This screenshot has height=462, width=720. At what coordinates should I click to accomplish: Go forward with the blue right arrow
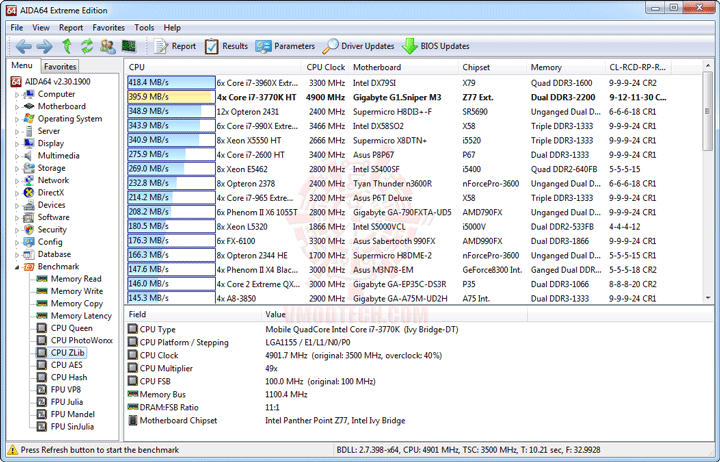[x=45, y=46]
